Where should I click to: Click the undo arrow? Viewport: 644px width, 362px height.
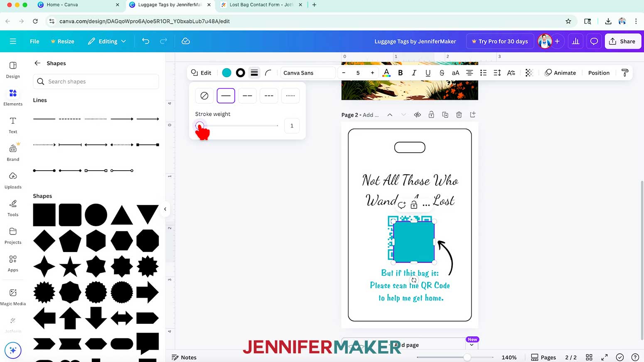[x=145, y=41]
